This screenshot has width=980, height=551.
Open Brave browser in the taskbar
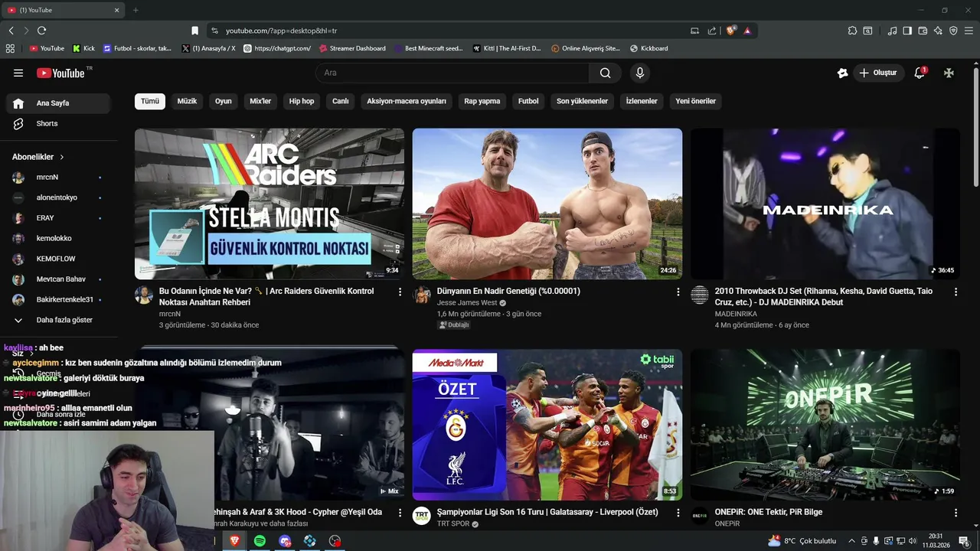coord(234,540)
